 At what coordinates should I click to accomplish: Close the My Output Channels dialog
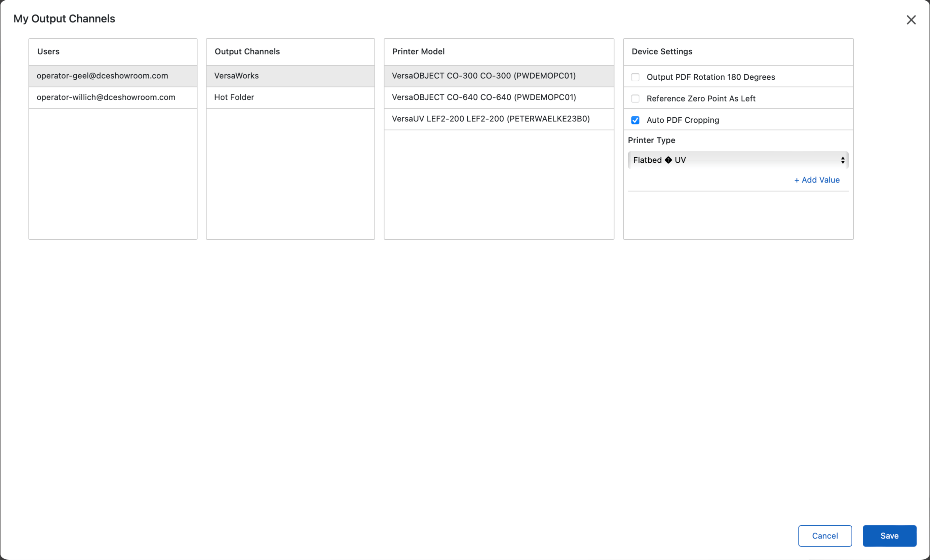click(912, 19)
